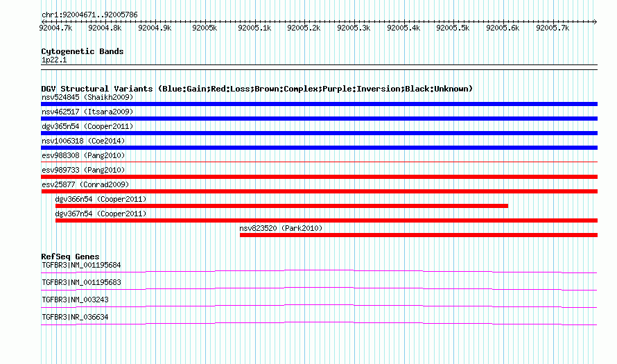Click the 92005.2k ruler tick label
Screen dimensions: 617x364
pyautogui.click(x=304, y=28)
